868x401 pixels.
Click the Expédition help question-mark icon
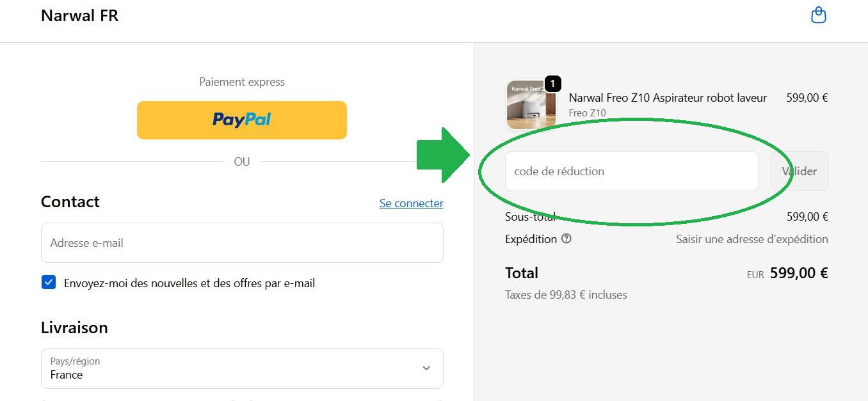click(x=566, y=239)
